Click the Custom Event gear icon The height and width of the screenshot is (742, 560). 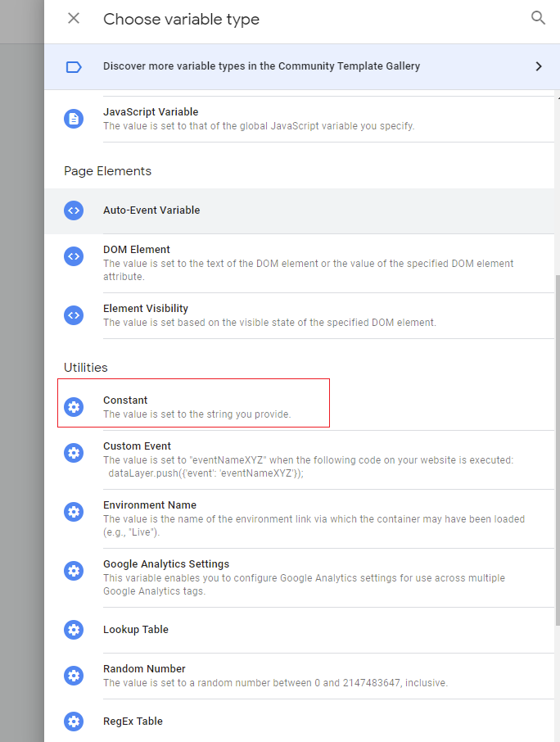click(74, 453)
